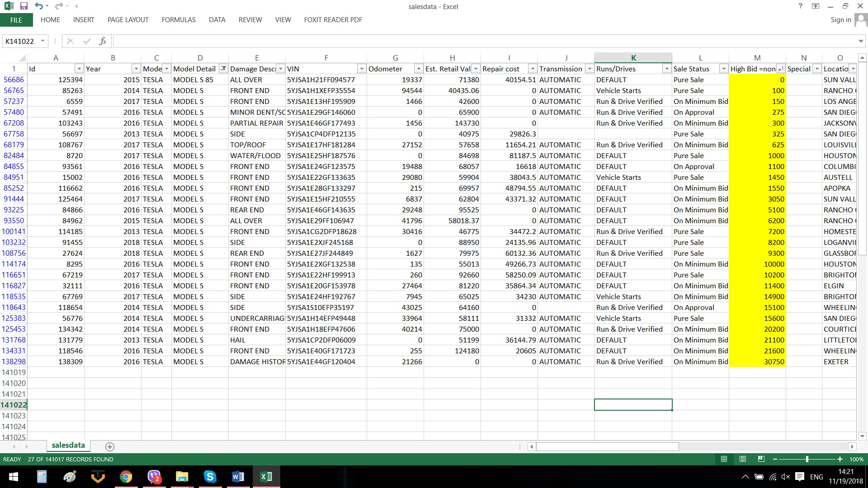This screenshot has height=488, width=868.
Task: Open Ribbon Display Options icon
Action: click(816, 6)
